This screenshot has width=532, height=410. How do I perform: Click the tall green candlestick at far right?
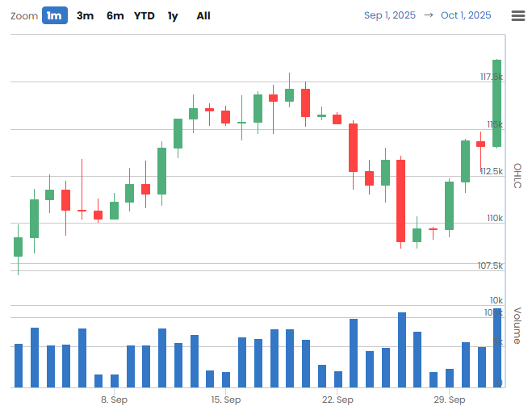(496, 103)
